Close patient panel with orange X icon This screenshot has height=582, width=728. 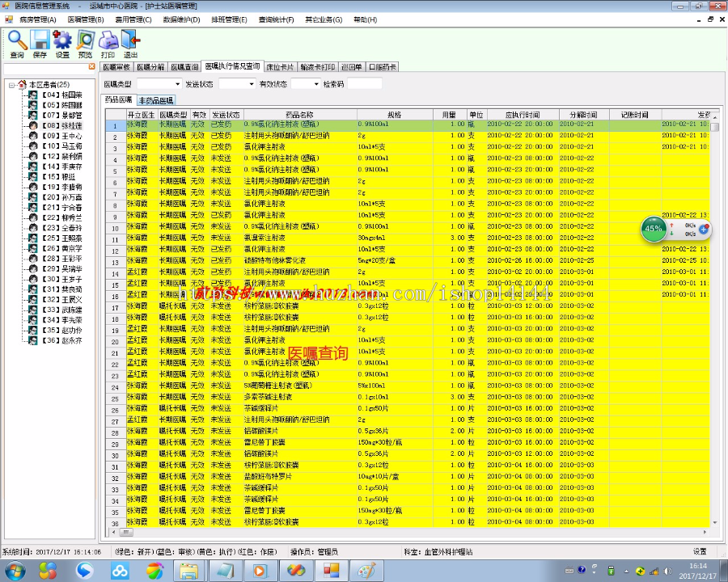pyautogui.click(x=91, y=67)
